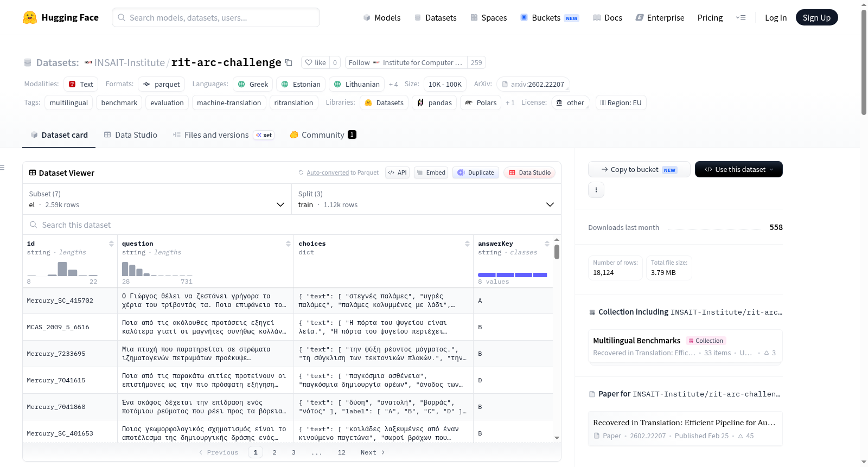Copy the dataset name with the copy icon
The width and height of the screenshot is (868, 467).
(289, 62)
